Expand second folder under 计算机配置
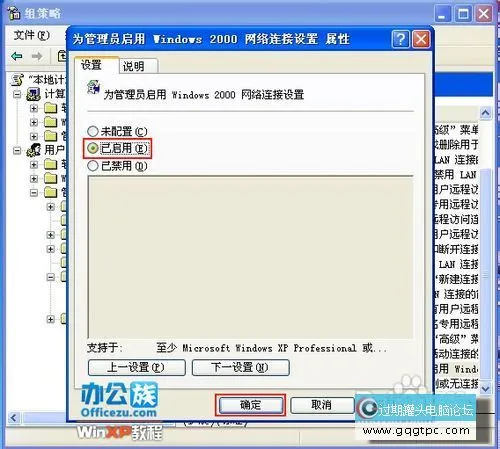The image size is (500, 449). (x=34, y=122)
